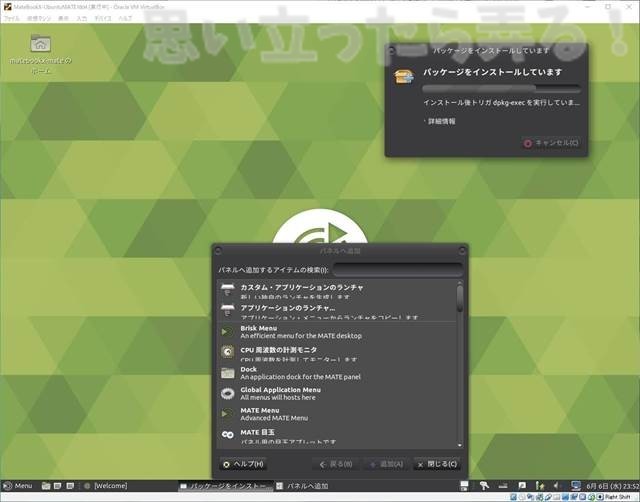Click the 追加(A) button
The width and height of the screenshot is (640, 502).
(x=386, y=464)
